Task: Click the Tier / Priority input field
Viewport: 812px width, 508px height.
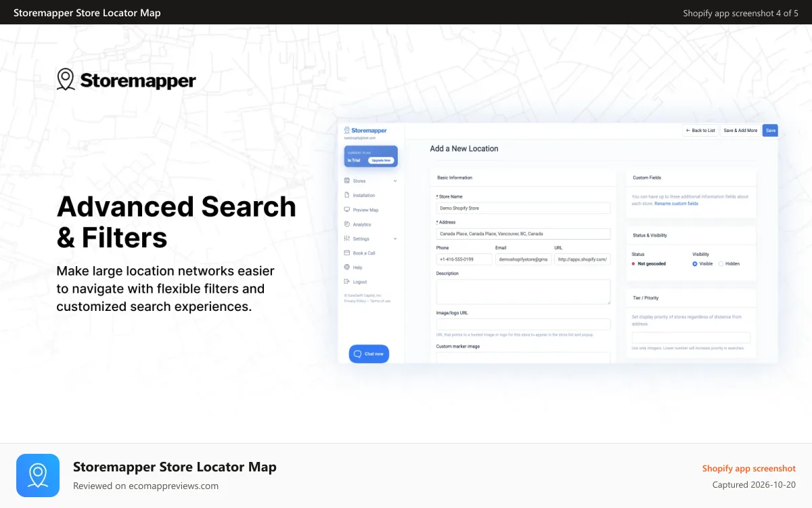Action: 691,337
